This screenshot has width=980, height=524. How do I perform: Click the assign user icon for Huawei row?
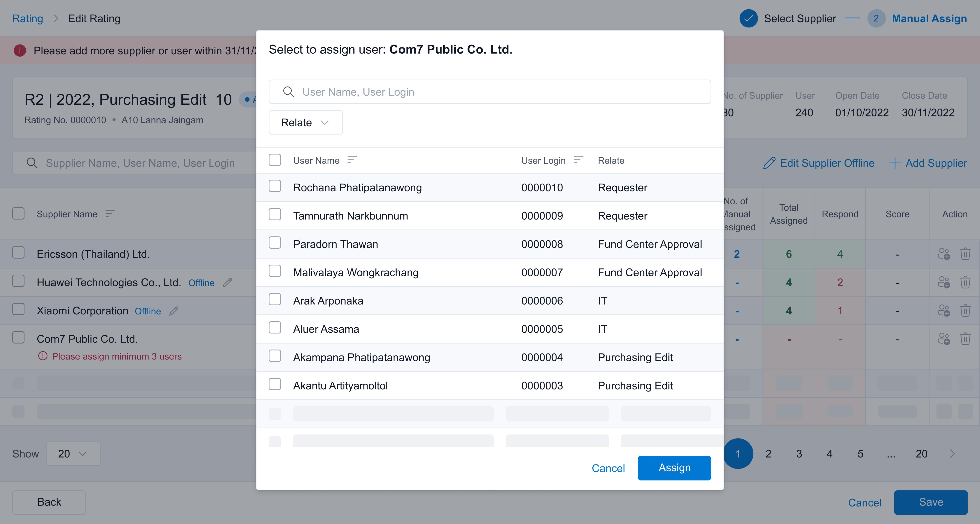point(944,282)
